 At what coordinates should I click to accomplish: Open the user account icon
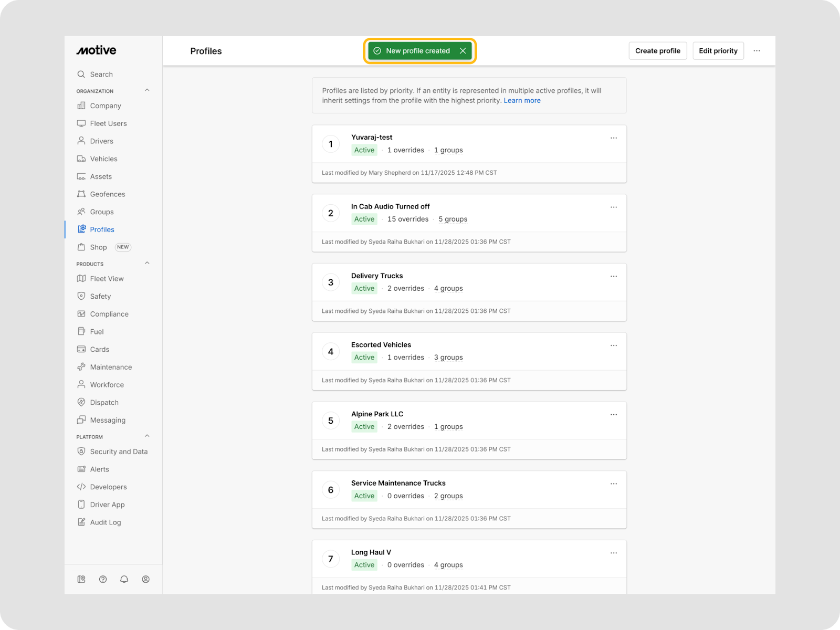145,579
